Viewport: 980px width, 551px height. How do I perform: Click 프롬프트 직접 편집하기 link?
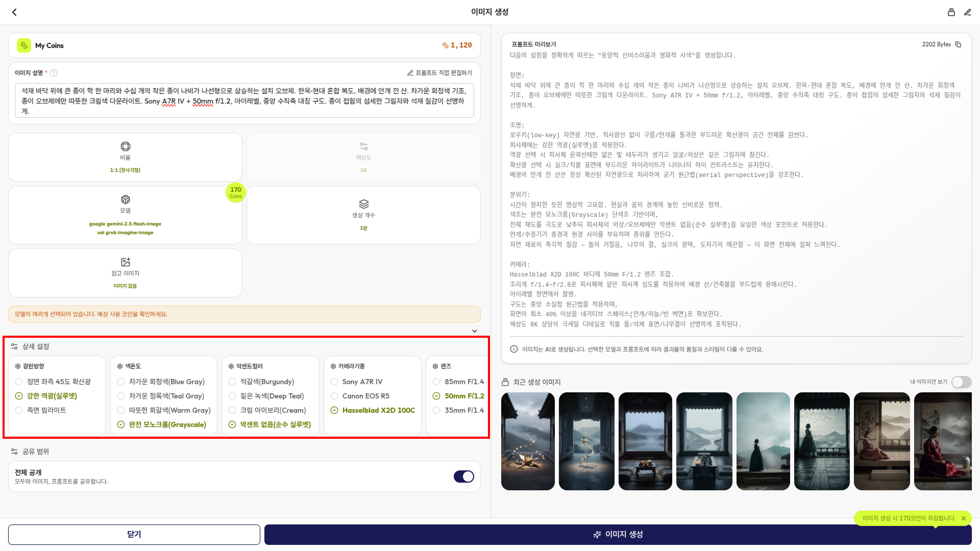(x=439, y=73)
